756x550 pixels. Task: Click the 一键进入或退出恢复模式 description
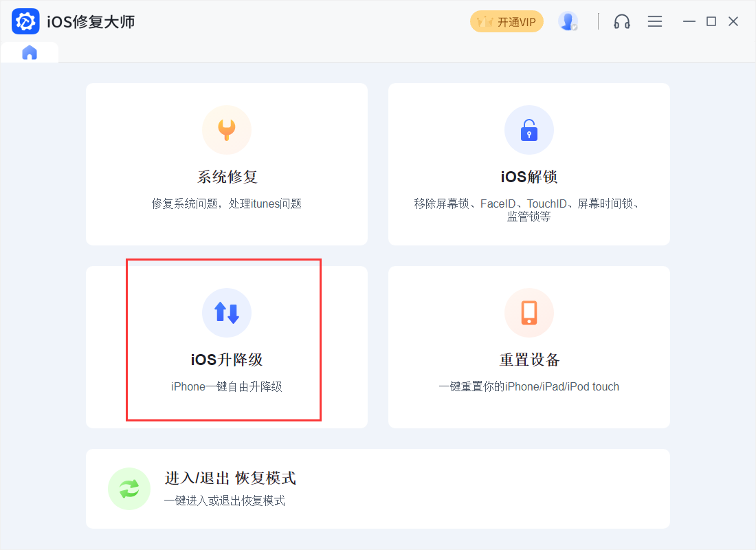[225, 500]
